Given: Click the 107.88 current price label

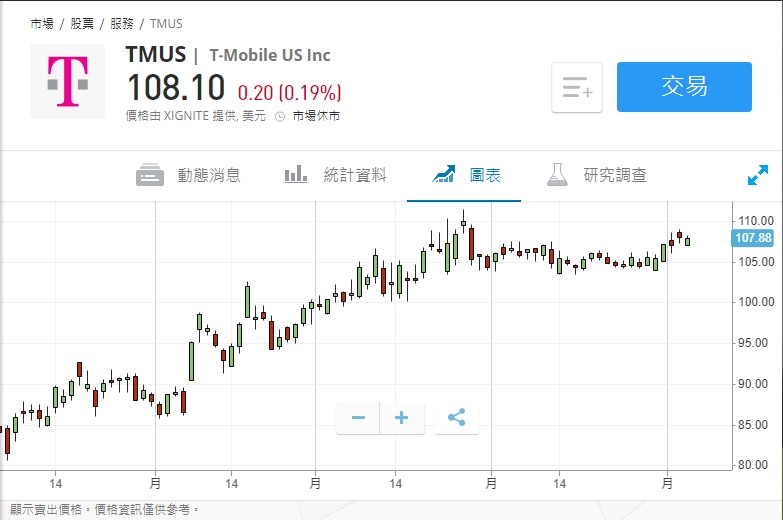Looking at the screenshot, I should pyautogui.click(x=753, y=238).
